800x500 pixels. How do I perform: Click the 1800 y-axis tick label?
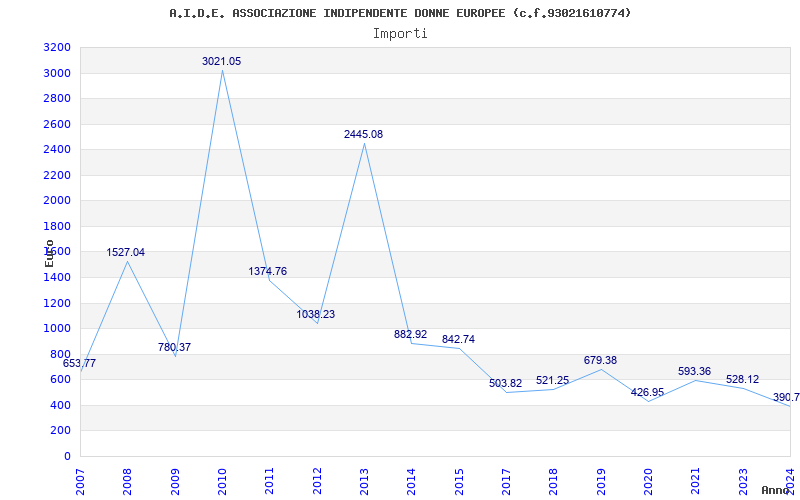(x=58, y=227)
